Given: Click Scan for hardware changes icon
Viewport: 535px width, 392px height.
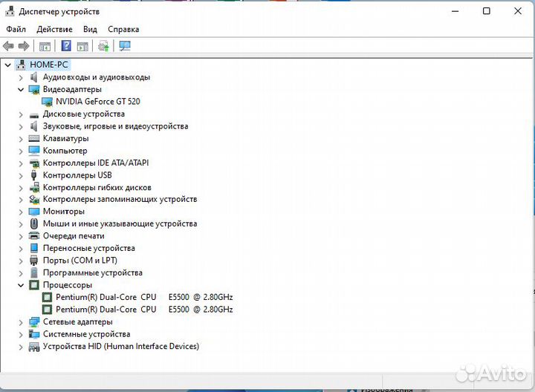Looking at the screenshot, I should [x=125, y=46].
